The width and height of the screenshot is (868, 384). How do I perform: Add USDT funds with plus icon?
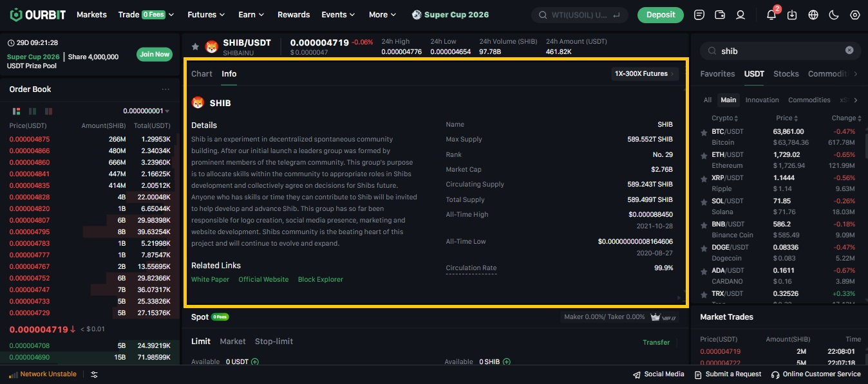click(x=255, y=361)
